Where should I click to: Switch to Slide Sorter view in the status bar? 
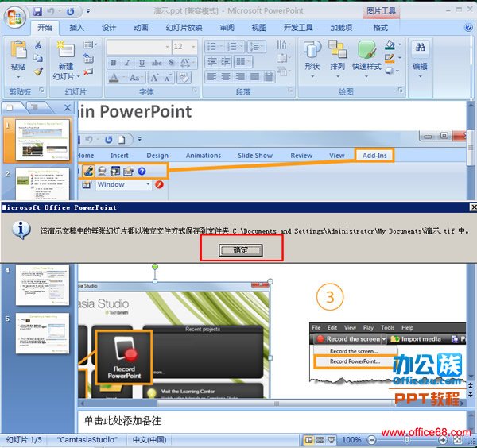(320, 440)
